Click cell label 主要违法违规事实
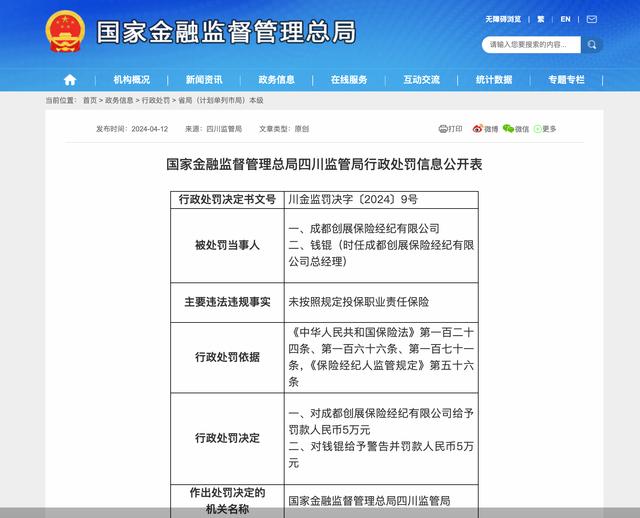640x518 pixels. click(227, 302)
